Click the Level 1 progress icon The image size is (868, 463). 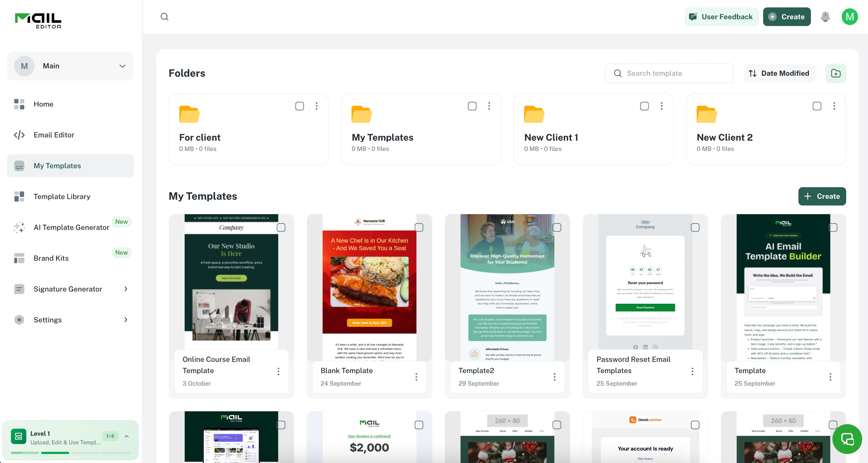pyautogui.click(x=19, y=436)
